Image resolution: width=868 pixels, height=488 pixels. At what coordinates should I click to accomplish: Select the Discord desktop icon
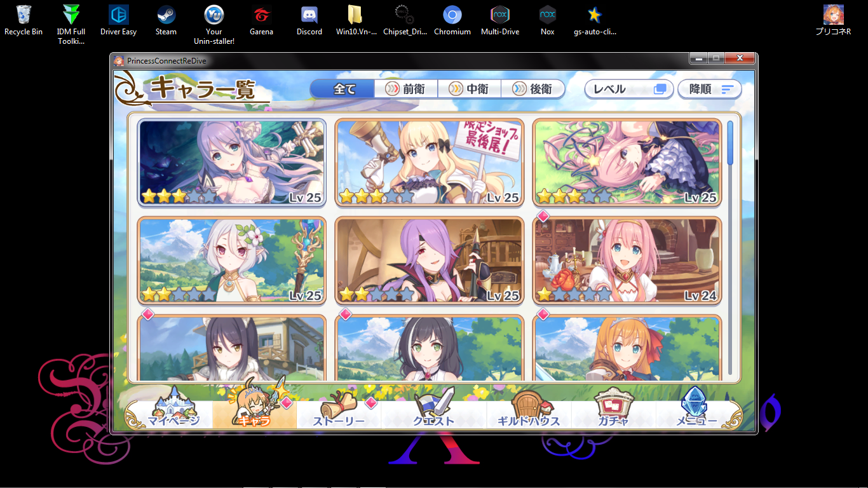309,20
